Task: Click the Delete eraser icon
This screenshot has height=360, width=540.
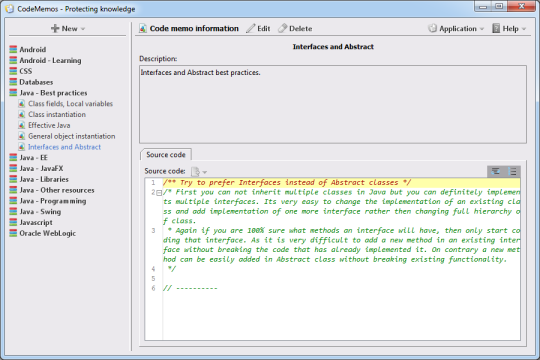Action: [282, 28]
